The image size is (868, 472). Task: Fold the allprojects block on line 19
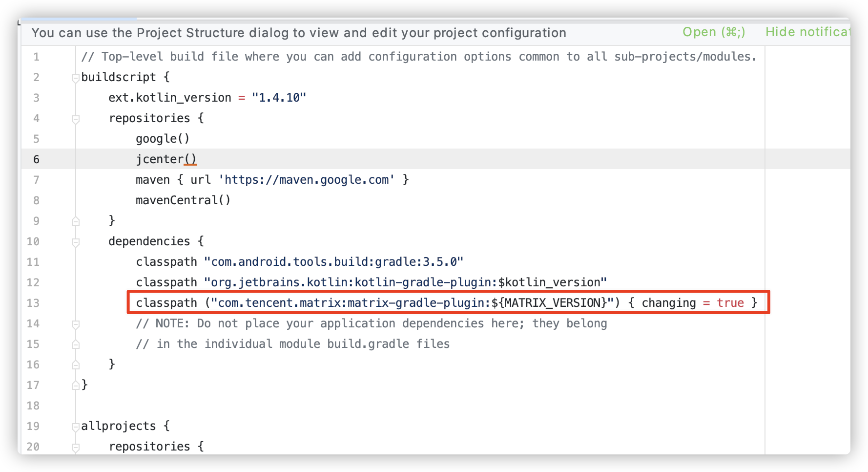pyautogui.click(x=75, y=427)
